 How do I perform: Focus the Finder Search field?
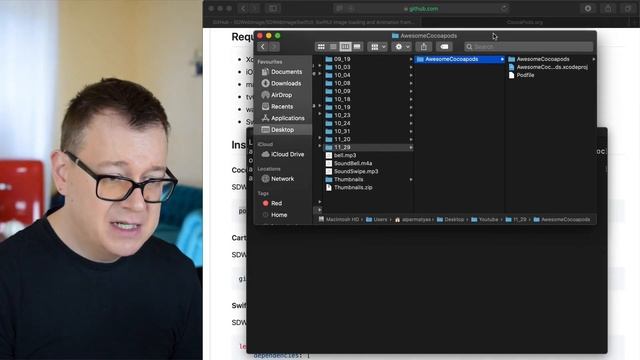[529, 47]
